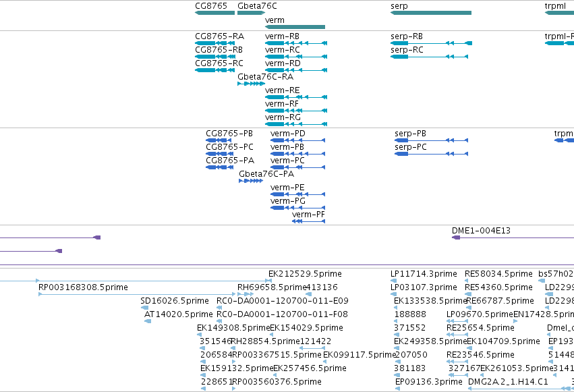Image resolution: width=574 pixels, height=392 pixels.
Task: Select protein CG8765-PB
Action: point(220,140)
